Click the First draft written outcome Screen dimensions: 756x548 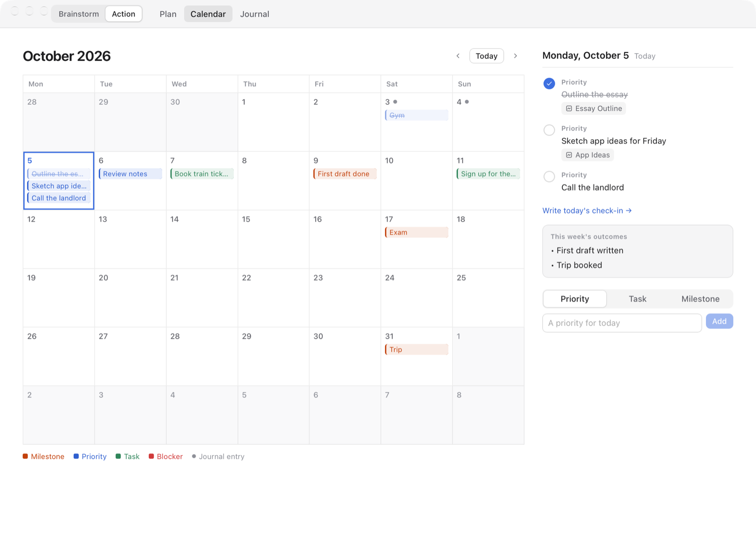pyautogui.click(x=590, y=251)
